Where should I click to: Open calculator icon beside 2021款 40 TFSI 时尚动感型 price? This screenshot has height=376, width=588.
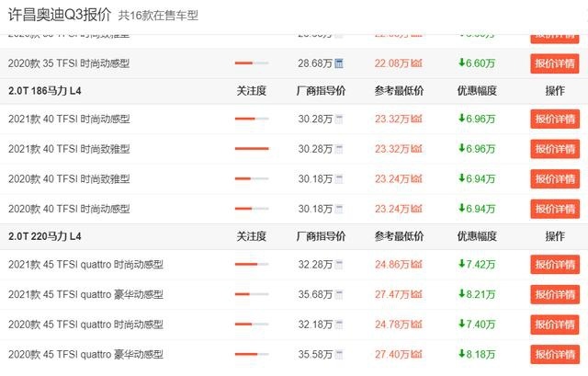coord(339,120)
